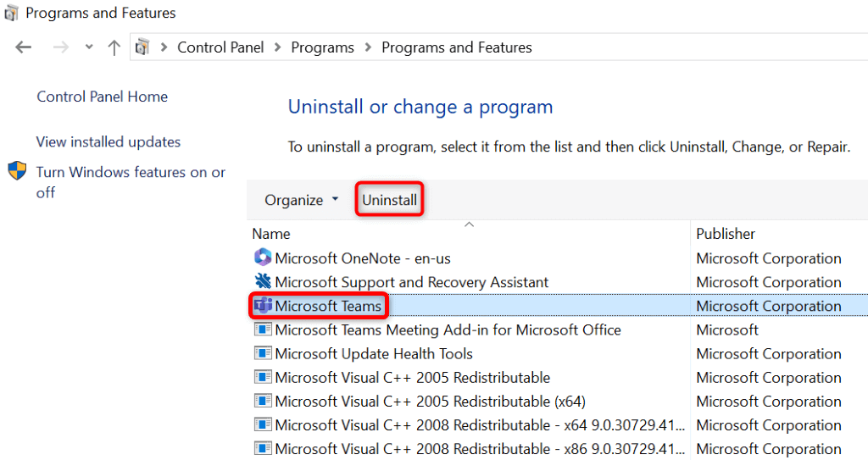Select Microsoft Visual C++ 2005 Redistributable (x64)
868x460 pixels.
[430, 401]
